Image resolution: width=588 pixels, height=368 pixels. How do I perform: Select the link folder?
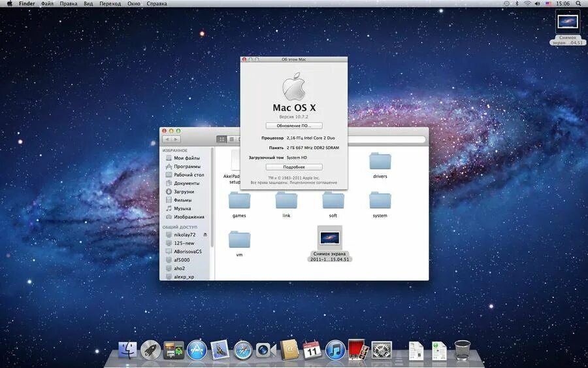pyautogui.click(x=286, y=205)
